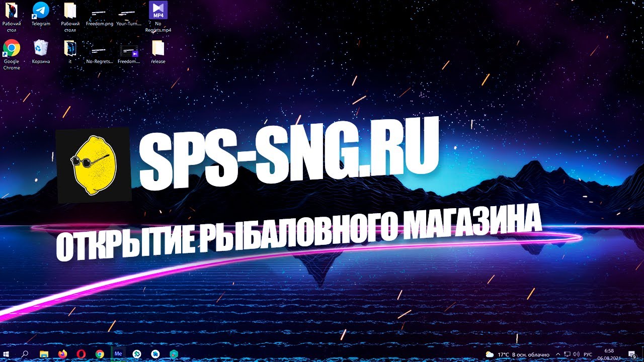Select the No Regrets.mp4 video file
The width and height of the screenshot is (644, 362).
tap(158, 17)
